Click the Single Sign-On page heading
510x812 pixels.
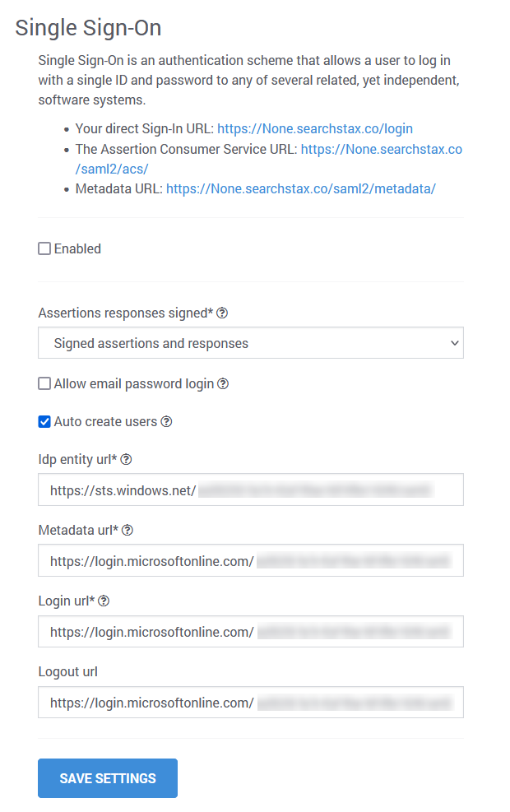(88, 28)
